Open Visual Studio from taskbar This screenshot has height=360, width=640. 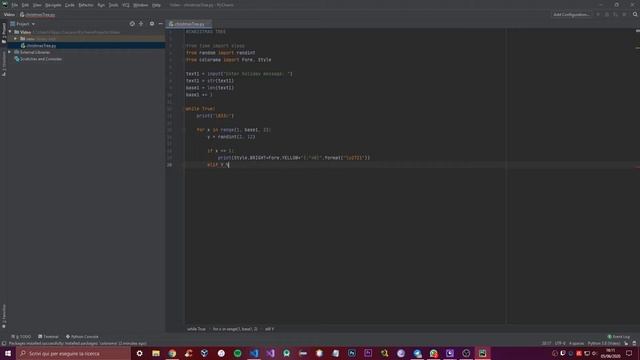tap(270, 353)
